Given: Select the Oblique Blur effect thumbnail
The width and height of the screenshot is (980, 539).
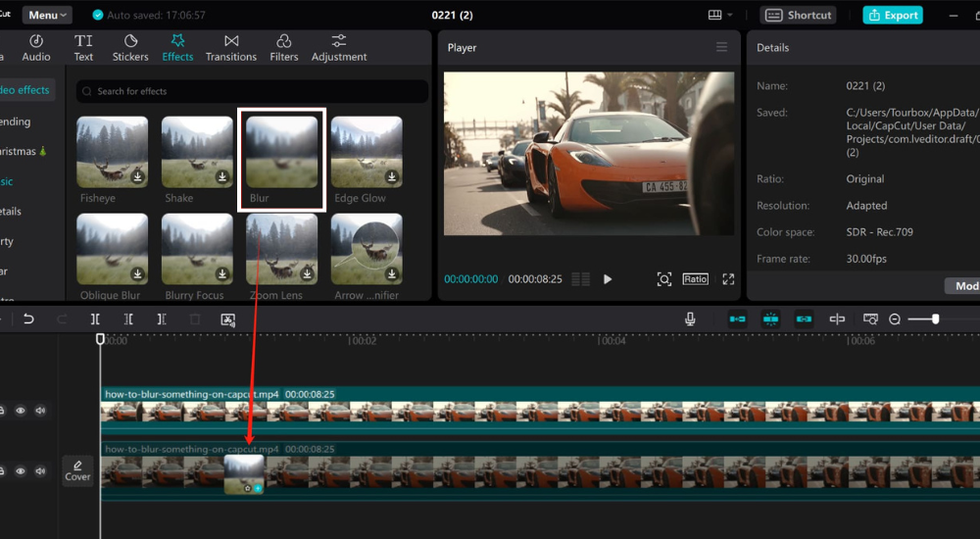Looking at the screenshot, I should coord(113,249).
